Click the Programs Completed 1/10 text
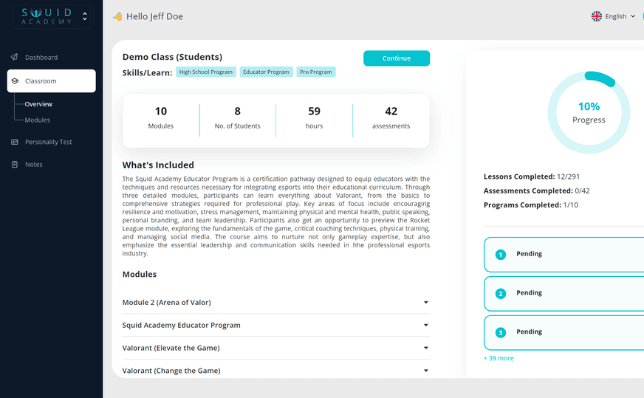Viewport: 644px width, 398px height. [531, 205]
